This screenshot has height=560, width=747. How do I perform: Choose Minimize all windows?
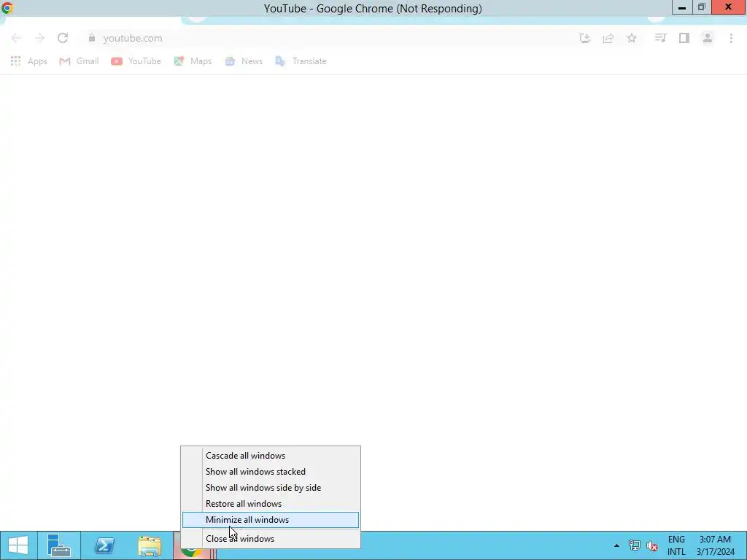coord(271,520)
